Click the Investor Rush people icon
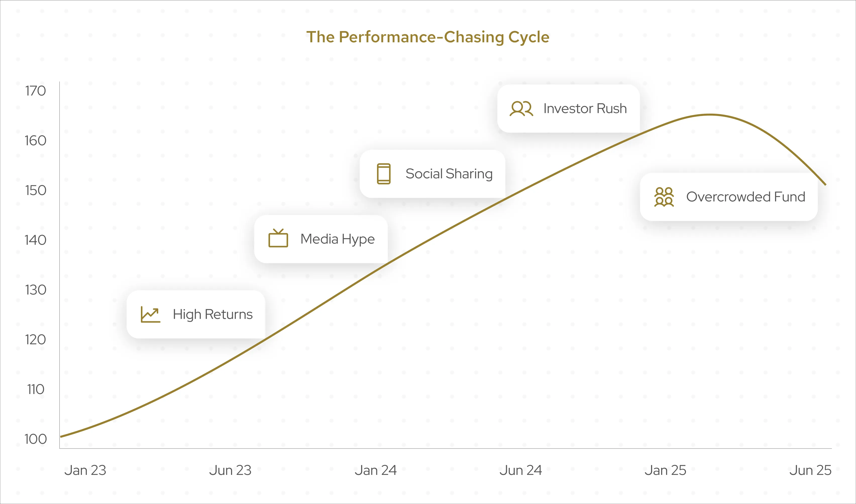This screenshot has width=856, height=504. pyautogui.click(x=521, y=109)
